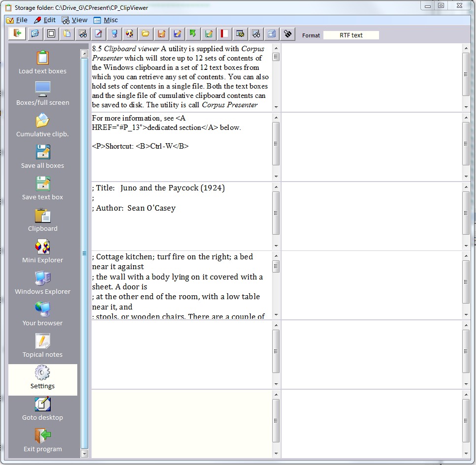Viewport: 476px width, 465px height.
Task: Open the View menu
Action: coord(75,20)
